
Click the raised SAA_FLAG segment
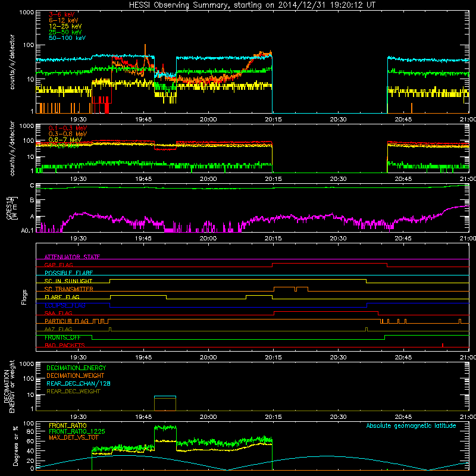pos(326,312)
